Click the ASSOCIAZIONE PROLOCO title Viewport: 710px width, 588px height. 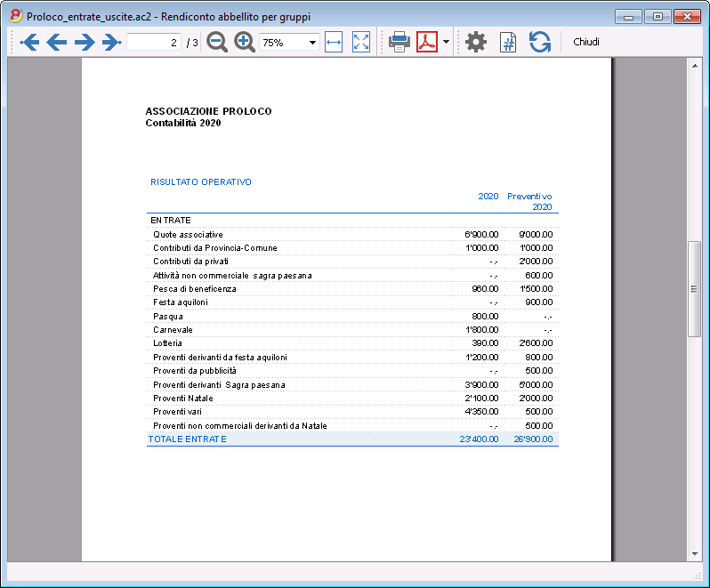coord(208,111)
